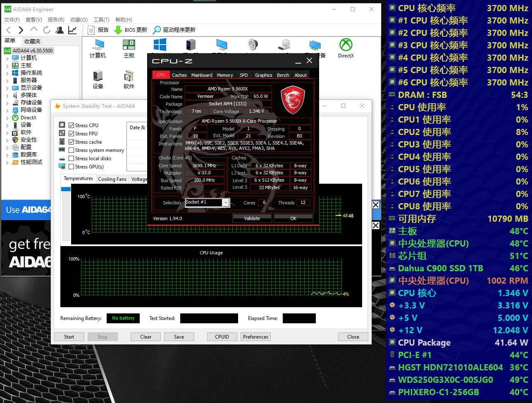Expand the 操作系统 tree node

[7, 73]
